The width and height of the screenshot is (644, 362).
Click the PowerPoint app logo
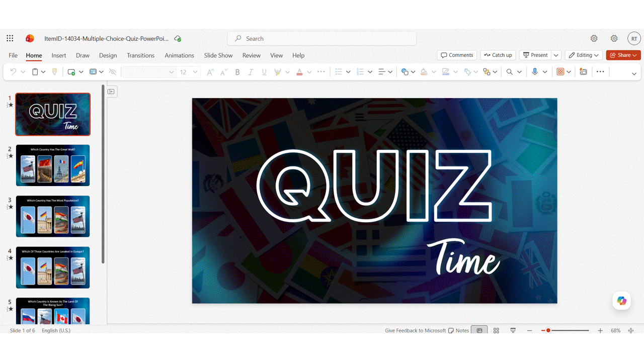[30, 38]
